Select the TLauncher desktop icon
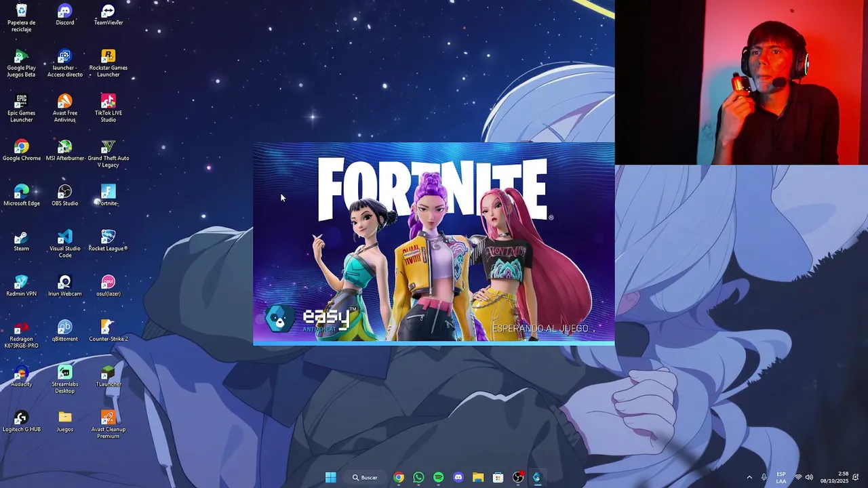This screenshot has height=488, width=868. click(108, 377)
